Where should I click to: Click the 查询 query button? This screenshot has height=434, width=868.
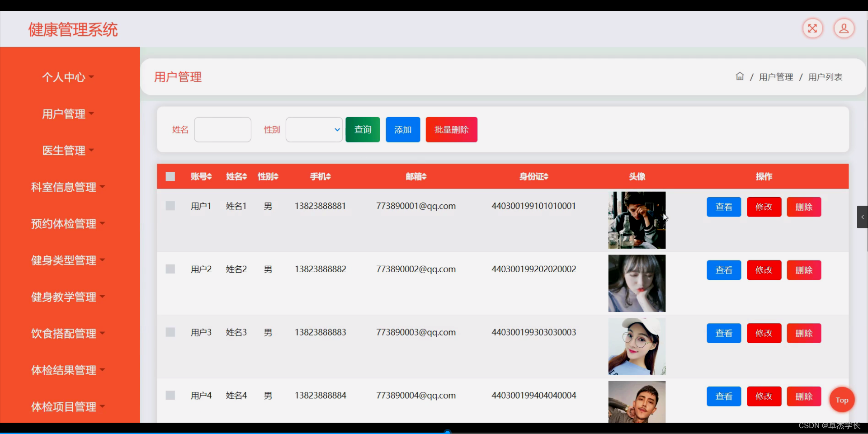tap(362, 129)
